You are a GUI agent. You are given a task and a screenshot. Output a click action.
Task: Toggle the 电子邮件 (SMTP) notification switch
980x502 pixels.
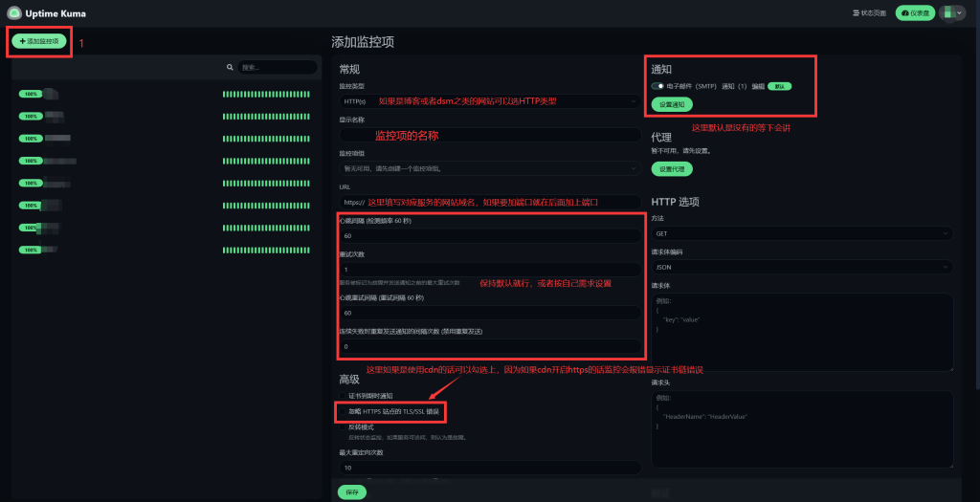coord(657,86)
